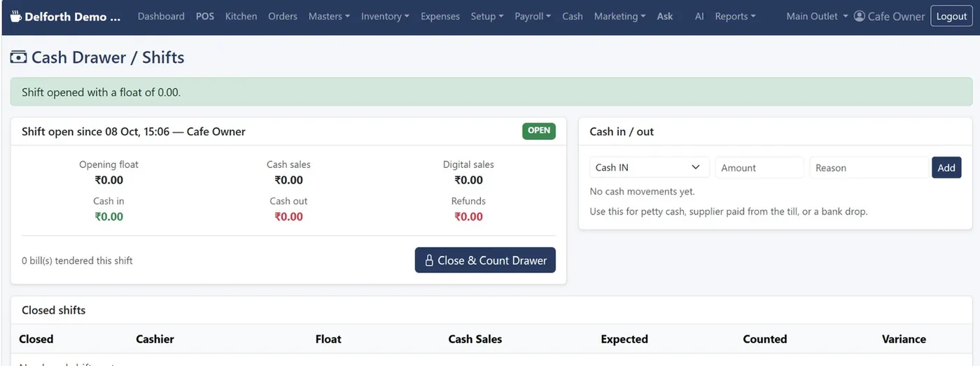Click the Counted column header
The height and width of the screenshot is (366, 980).
(x=765, y=339)
